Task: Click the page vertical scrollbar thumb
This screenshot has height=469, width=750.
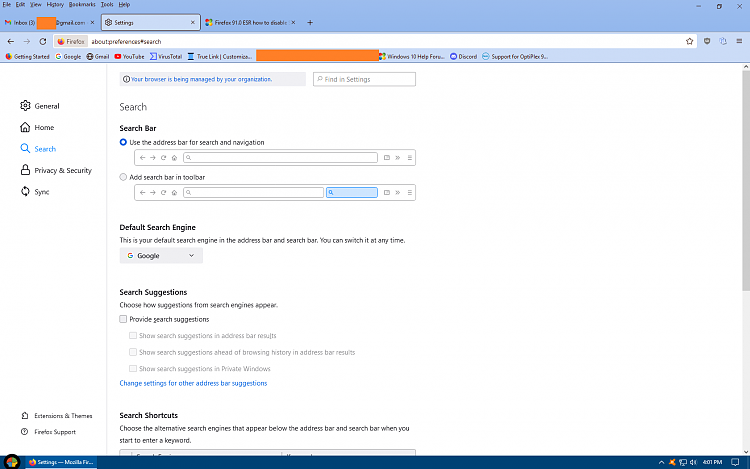Action: pos(746,181)
